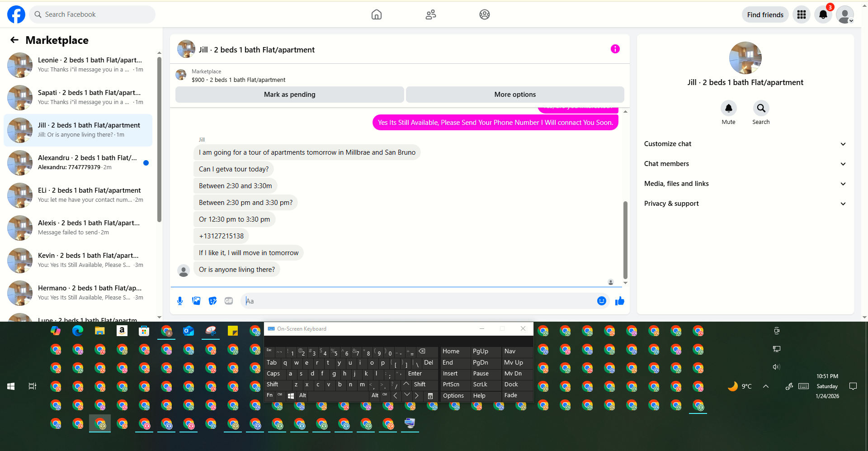The height and width of the screenshot is (451, 868).
Task: Open File Explorer from taskbar
Action: (x=100, y=331)
